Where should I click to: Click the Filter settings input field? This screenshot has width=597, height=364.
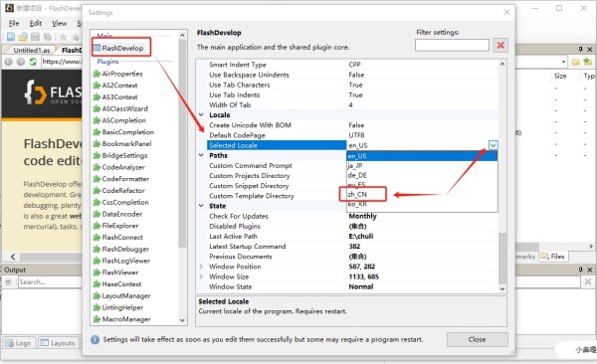452,46
